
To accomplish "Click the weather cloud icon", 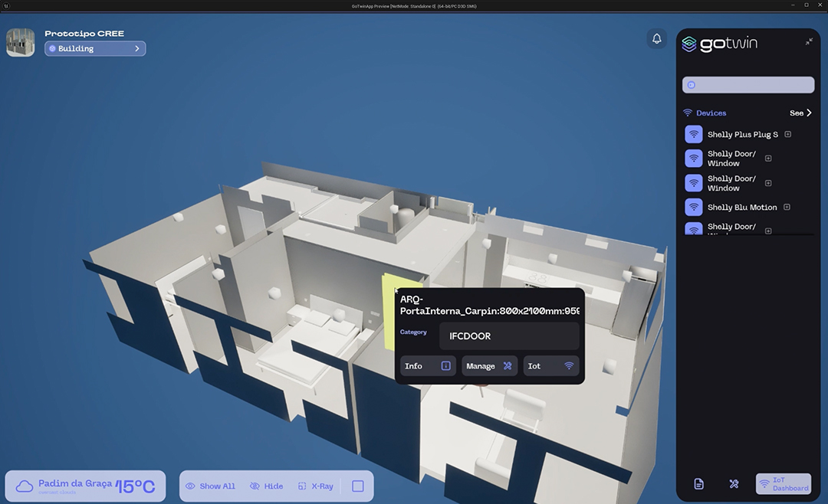I will (25, 486).
